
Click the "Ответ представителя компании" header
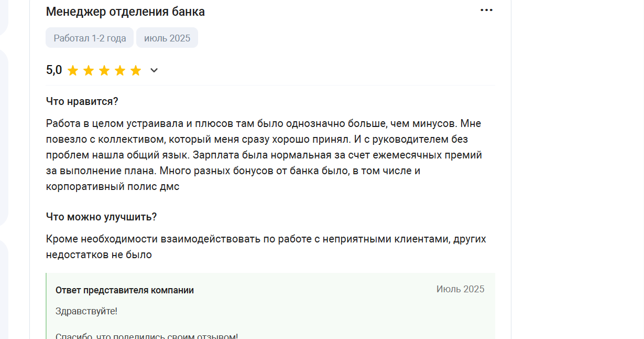pyautogui.click(x=125, y=290)
